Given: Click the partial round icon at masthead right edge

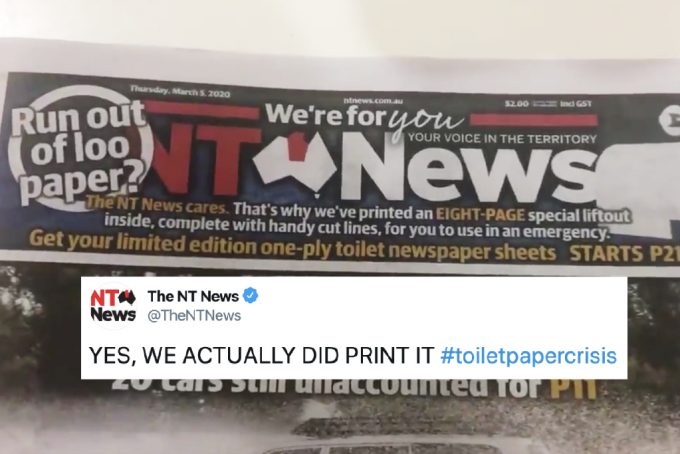Looking at the screenshot, I should (670, 119).
